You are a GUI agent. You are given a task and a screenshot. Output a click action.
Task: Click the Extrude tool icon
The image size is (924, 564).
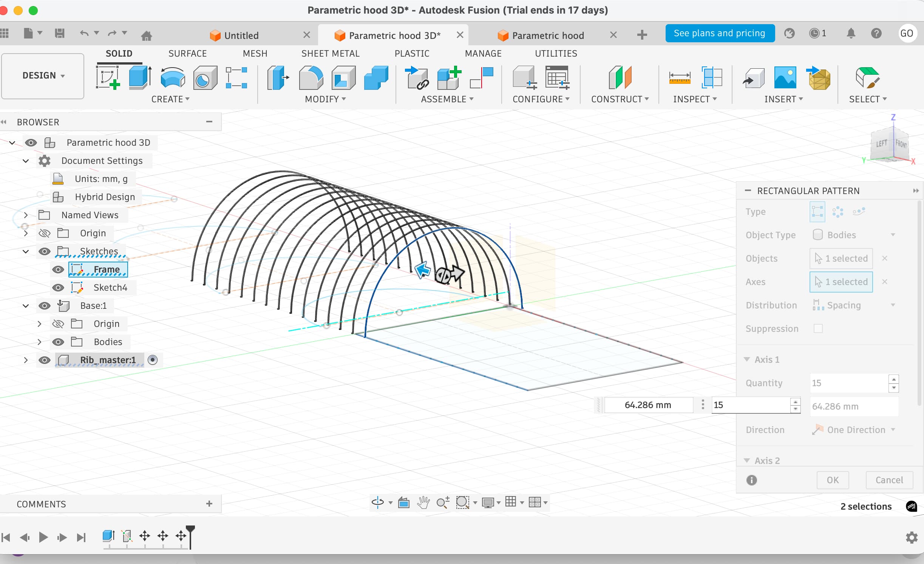tap(140, 77)
